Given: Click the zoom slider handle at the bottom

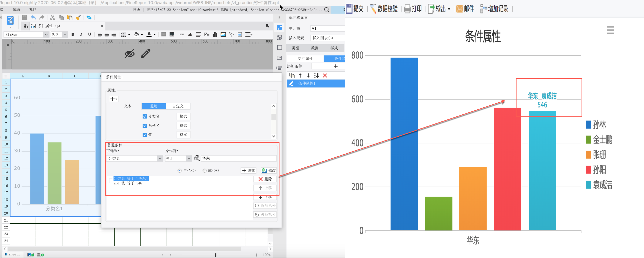Looking at the screenshot, I should (x=216, y=255).
